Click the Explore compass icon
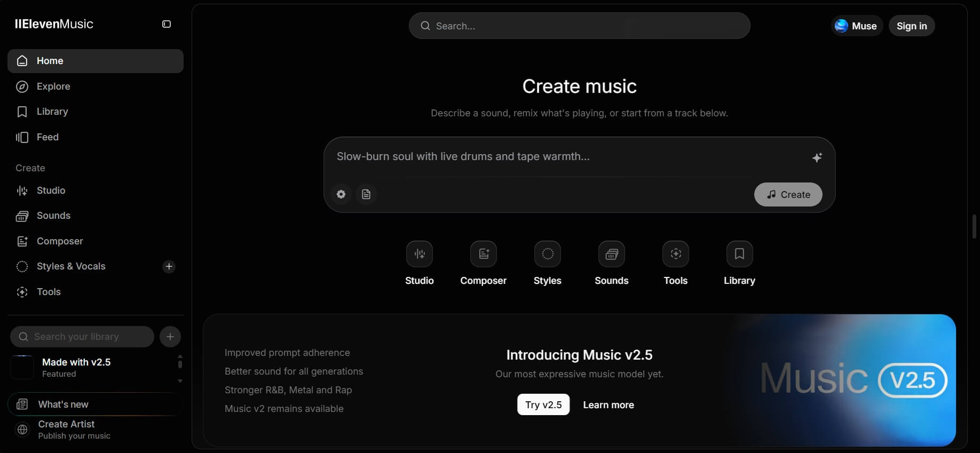This screenshot has height=453, width=980. pos(22,86)
